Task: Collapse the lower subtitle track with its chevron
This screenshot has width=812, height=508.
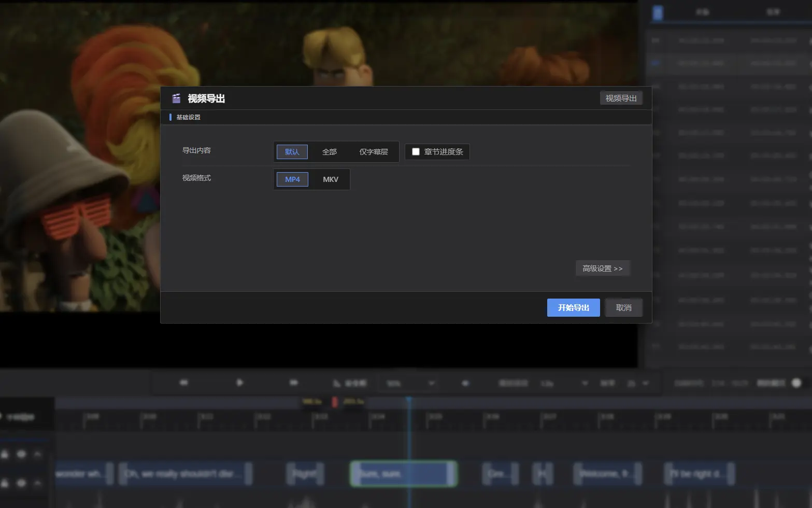Action: (37, 483)
